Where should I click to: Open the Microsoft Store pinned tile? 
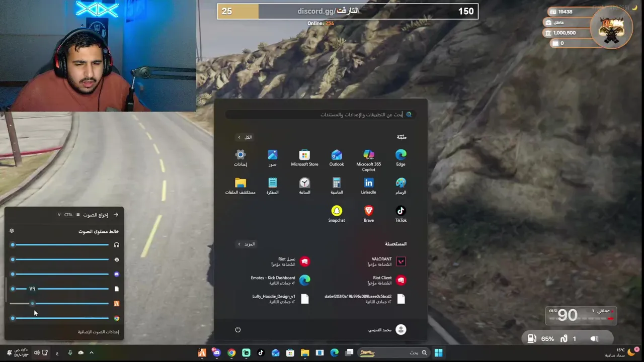304,158
